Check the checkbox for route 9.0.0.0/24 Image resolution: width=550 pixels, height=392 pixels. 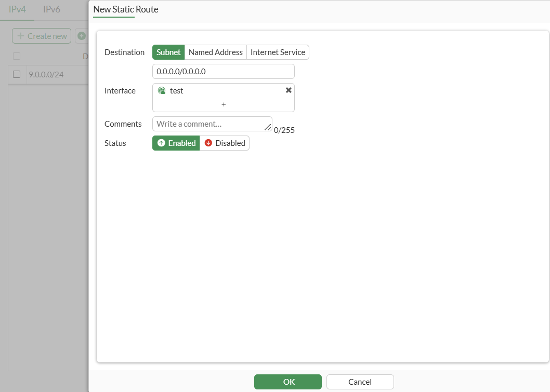[16, 74]
